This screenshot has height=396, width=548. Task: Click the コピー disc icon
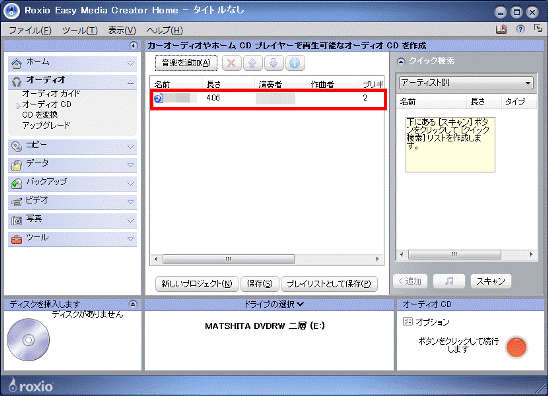[x=16, y=146]
